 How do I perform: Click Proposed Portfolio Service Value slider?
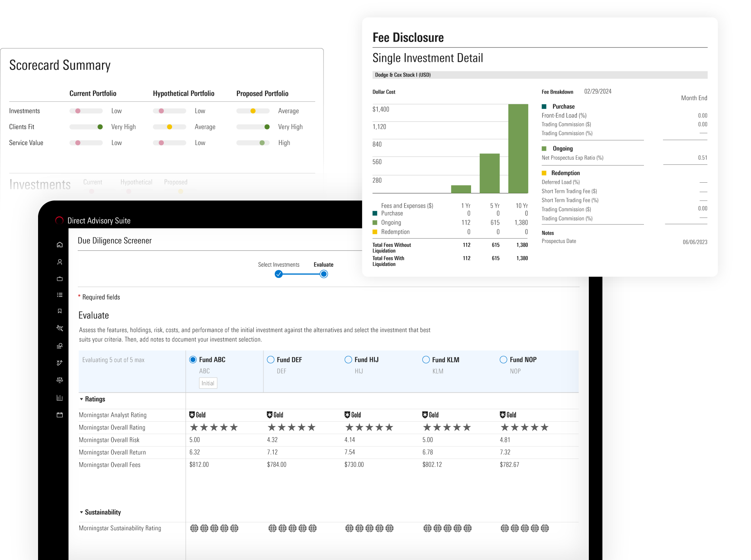click(253, 143)
